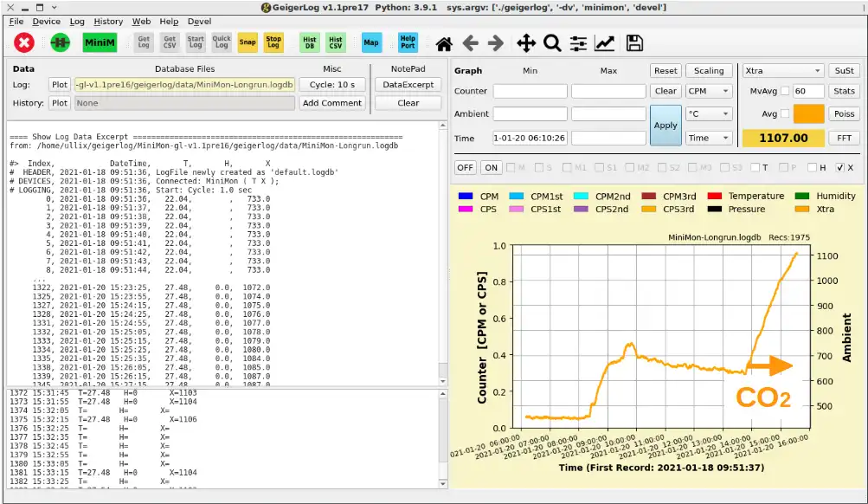Screen dimensions: 868x504
Task: Select the Pan move-arrows tool
Action: [525, 43]
